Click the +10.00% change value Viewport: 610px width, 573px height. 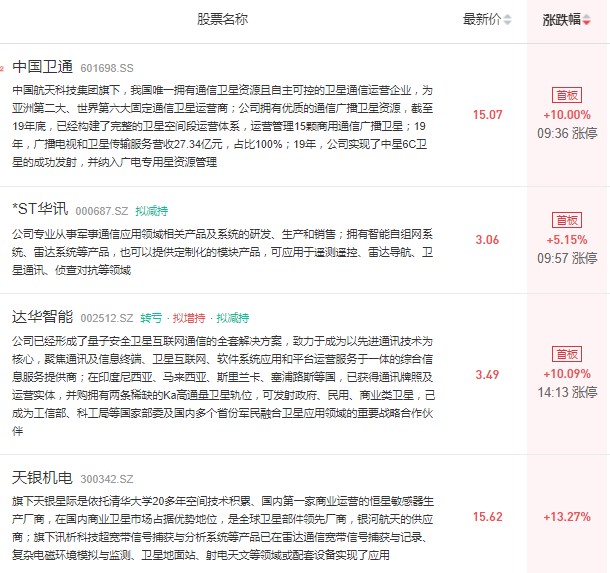[x=567, y=115]
